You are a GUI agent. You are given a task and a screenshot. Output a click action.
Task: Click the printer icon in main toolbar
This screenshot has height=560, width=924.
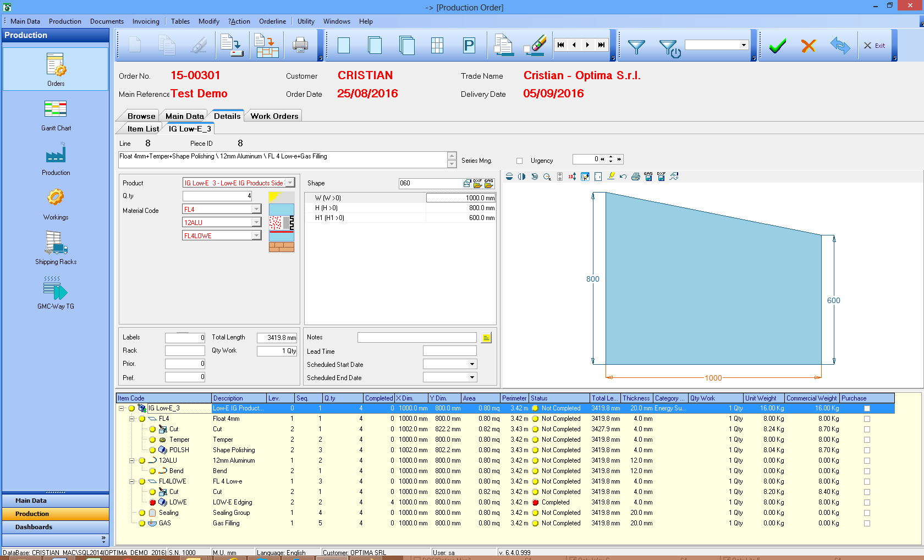click(300, 45)
